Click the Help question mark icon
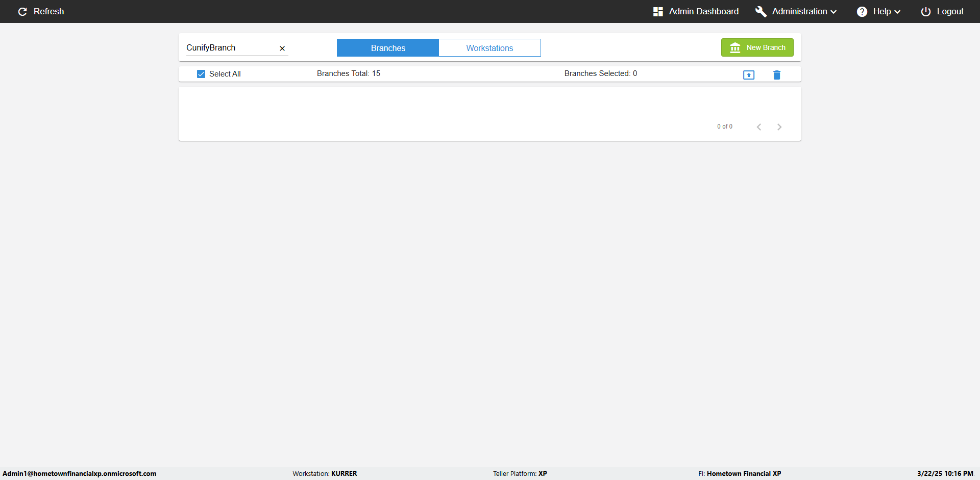The width and height of the screenshot is (980, 480). (862, 11)
